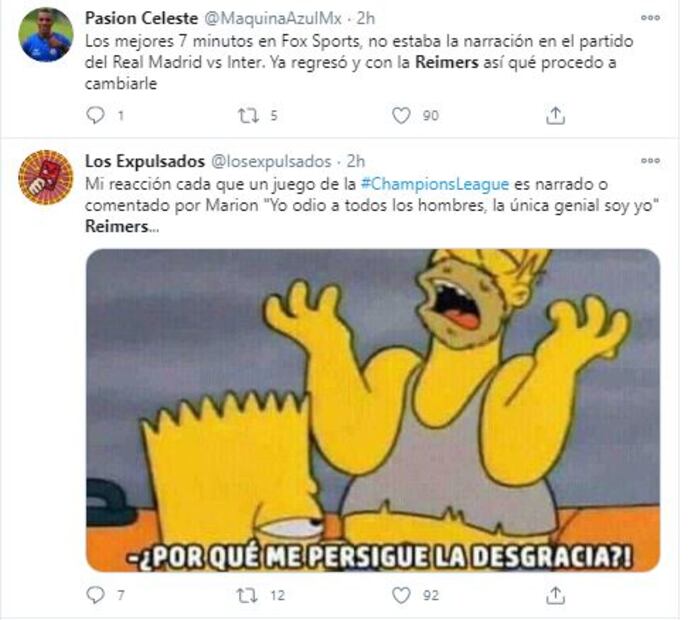Like the Los Expulsados tweet

click(x=401, y=595)
